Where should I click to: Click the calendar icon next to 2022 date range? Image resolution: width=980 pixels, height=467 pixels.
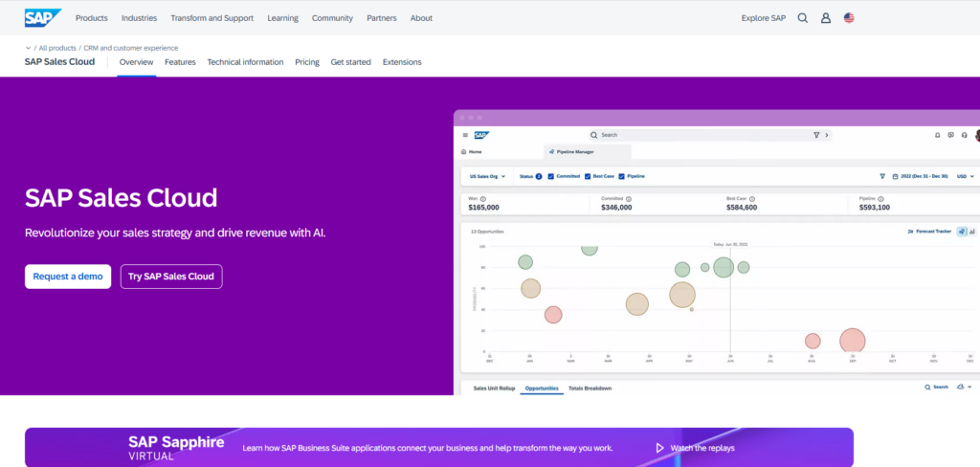tap(896, 176)
